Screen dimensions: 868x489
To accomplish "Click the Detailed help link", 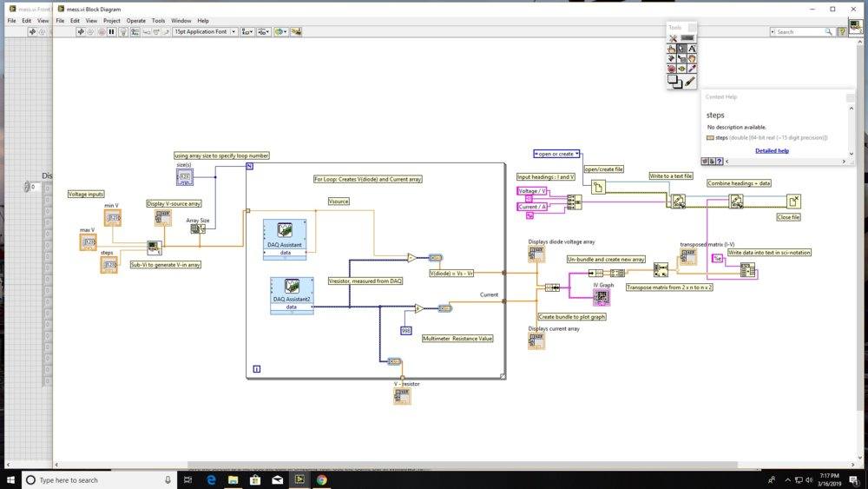I will point(772,150).
